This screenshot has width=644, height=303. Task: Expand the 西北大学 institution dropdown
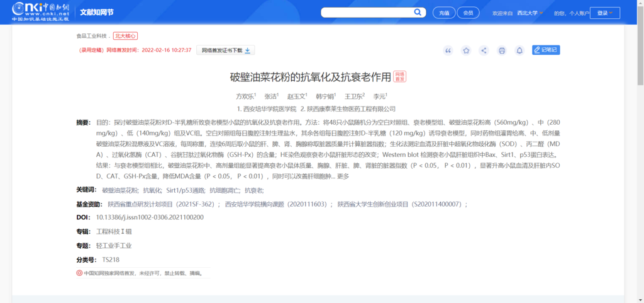click(530, 13)
